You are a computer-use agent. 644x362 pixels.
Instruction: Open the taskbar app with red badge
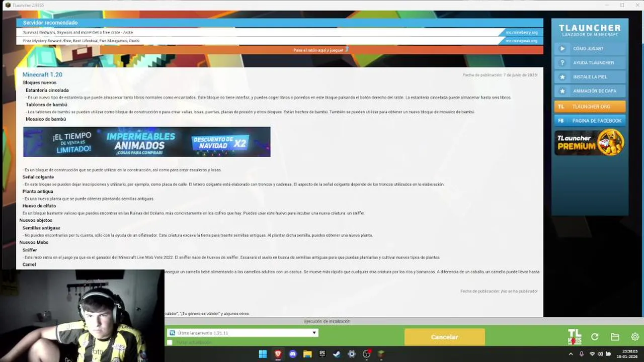(366, 354)
